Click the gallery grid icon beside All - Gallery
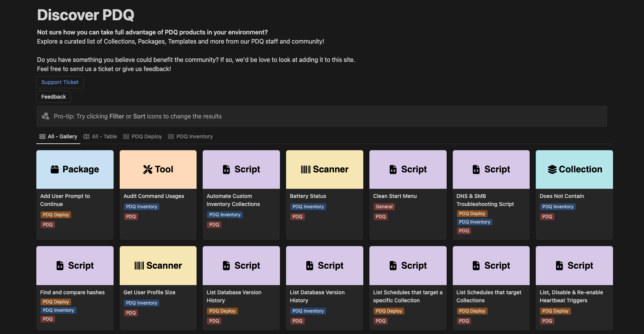 tap(42, 136)
